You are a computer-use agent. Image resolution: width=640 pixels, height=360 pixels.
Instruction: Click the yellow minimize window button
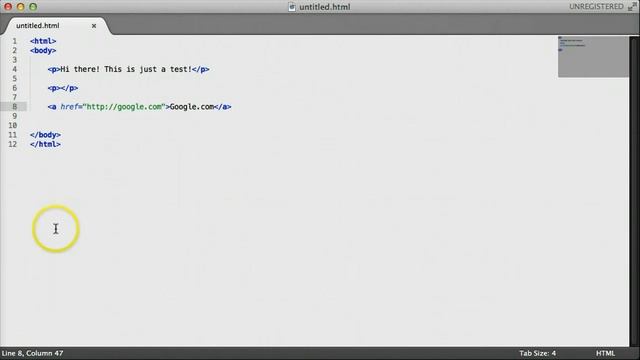tap(20, 7)
